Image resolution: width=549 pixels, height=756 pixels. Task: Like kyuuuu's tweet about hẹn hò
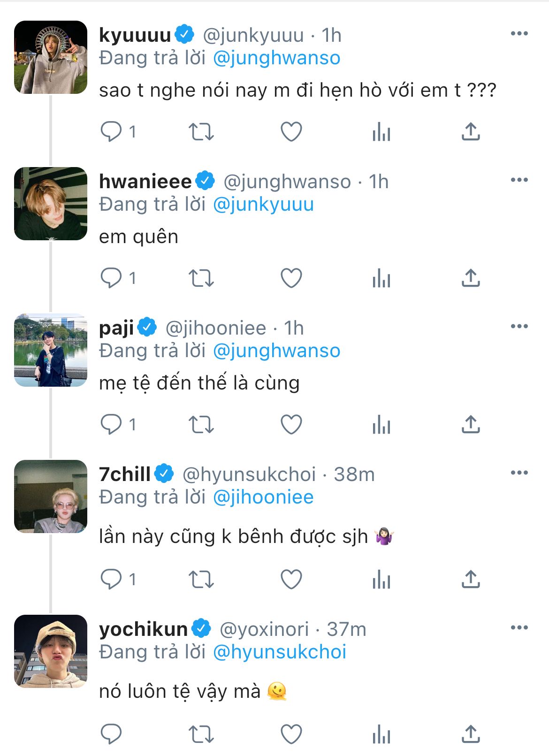(291, 132)
